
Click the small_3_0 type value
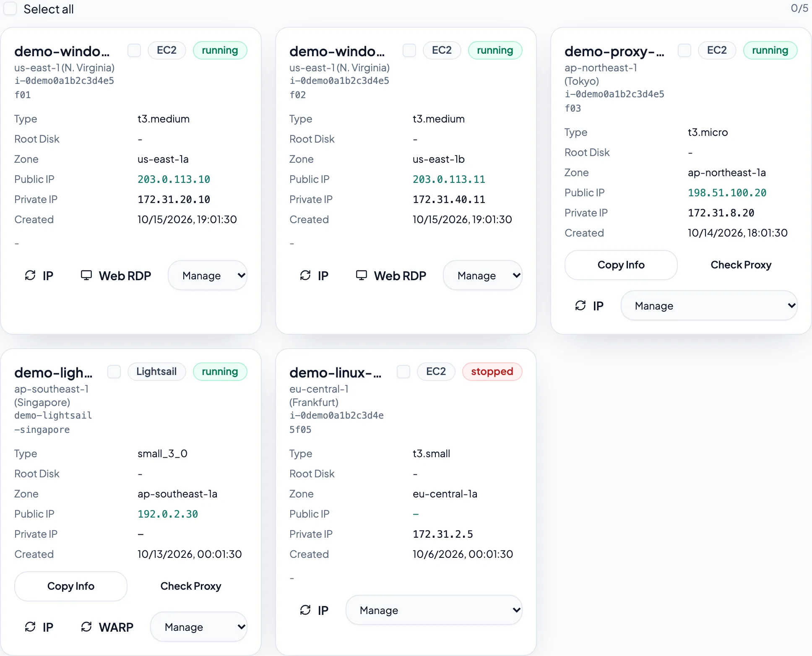pos(163,454)
